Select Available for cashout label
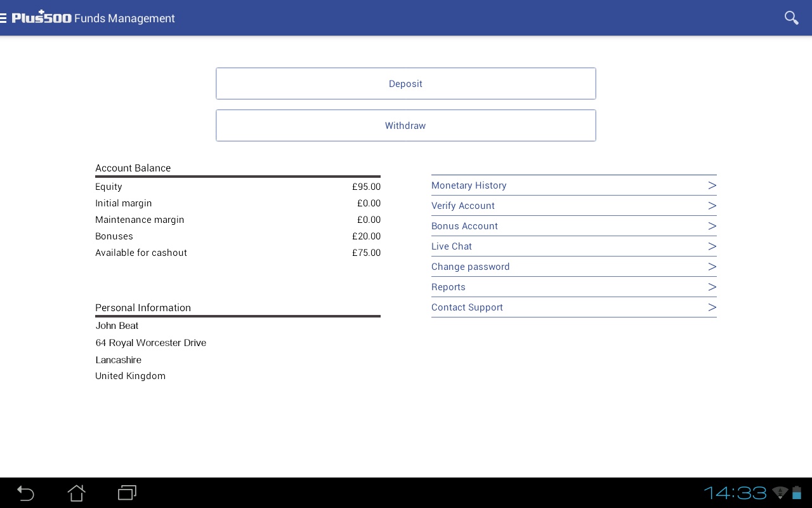The width and height of the screenshot is (812, 508). click(141, 253)
